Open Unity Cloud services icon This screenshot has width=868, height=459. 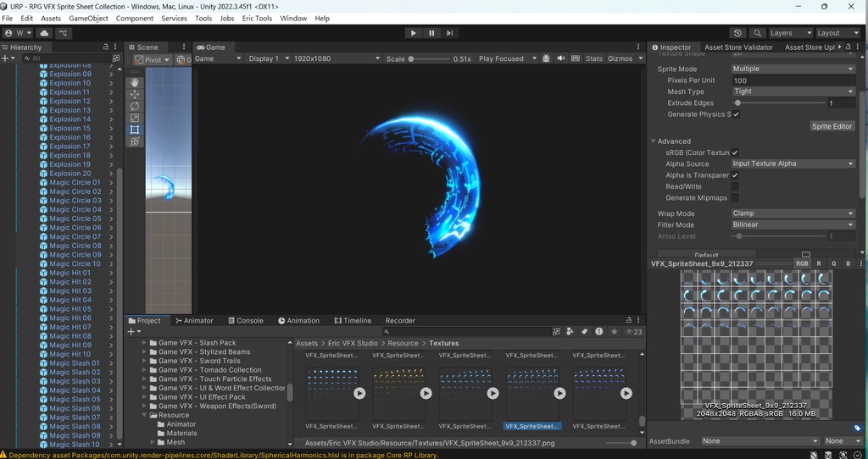pos(44,33)
